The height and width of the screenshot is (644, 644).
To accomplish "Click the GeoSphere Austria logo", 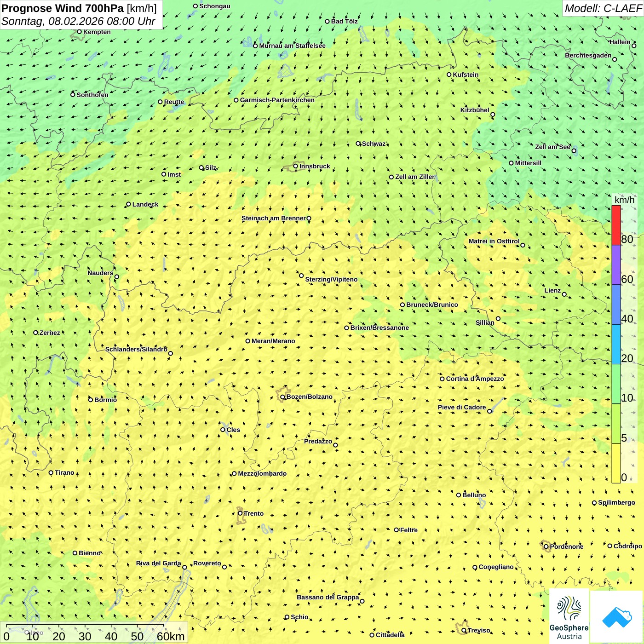I will click(x=569, y=616).
